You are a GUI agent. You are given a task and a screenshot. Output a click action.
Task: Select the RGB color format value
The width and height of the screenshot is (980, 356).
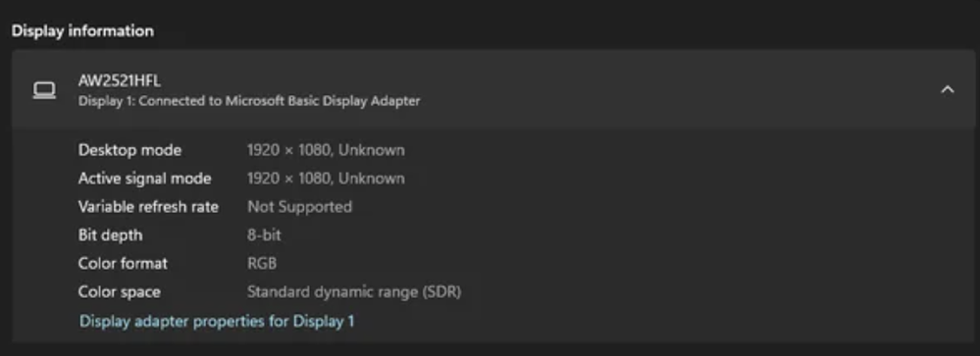[x=262, y=264]
